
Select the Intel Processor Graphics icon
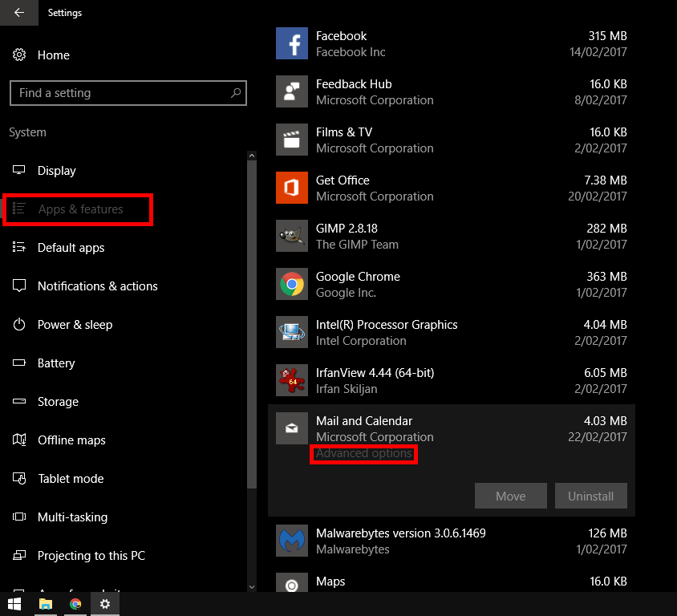tap(292, 332)
